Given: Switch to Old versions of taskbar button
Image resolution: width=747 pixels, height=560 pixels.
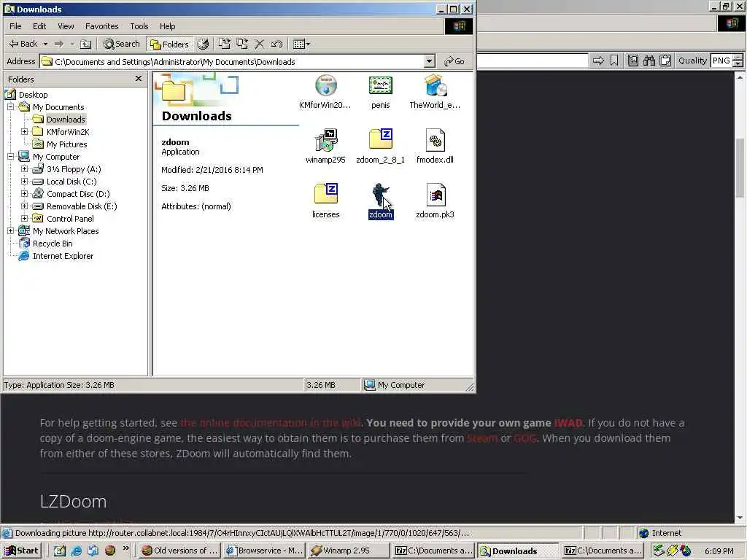Looking at the screenshot, I should coord(180,551).
